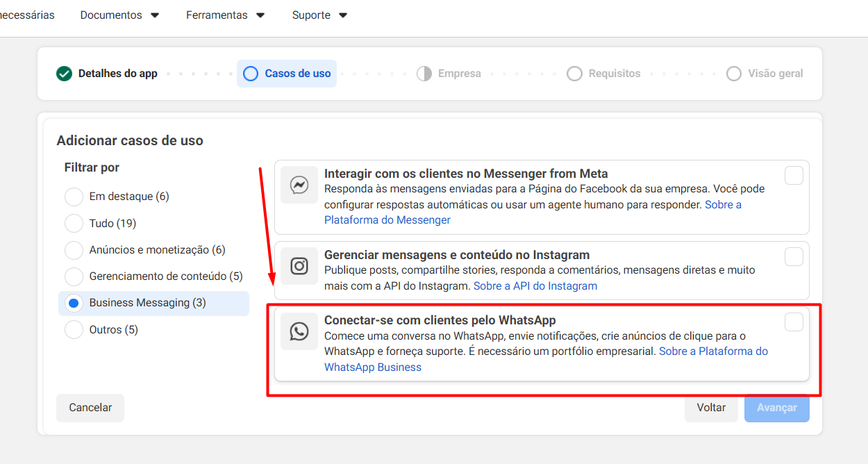Image resolution: width=868 pixels, height=464 pixels.
Task: Check the Messenger from Meta use case checkbox
Action: (x=794, y=176)
